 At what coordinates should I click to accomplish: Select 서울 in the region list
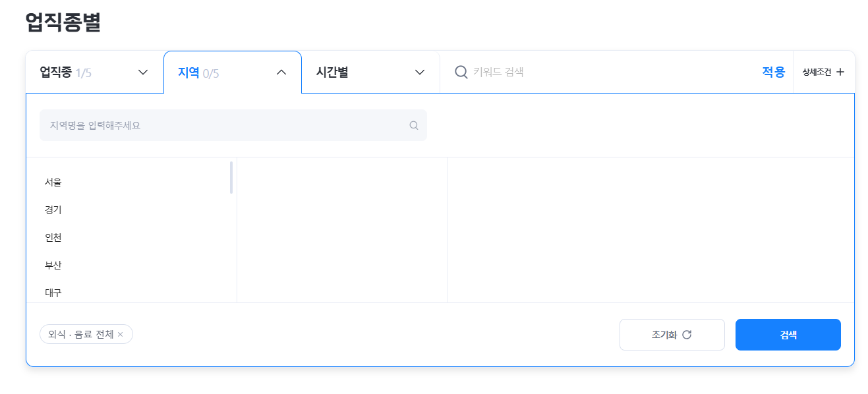tap(53, 182)
